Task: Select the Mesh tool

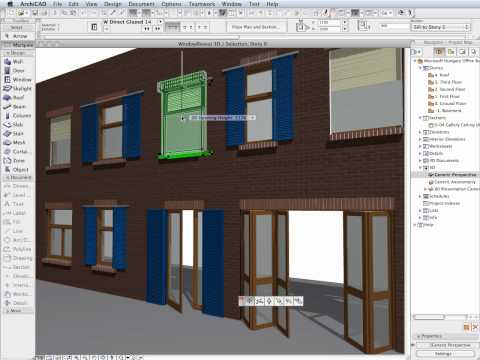Action: 18,143
